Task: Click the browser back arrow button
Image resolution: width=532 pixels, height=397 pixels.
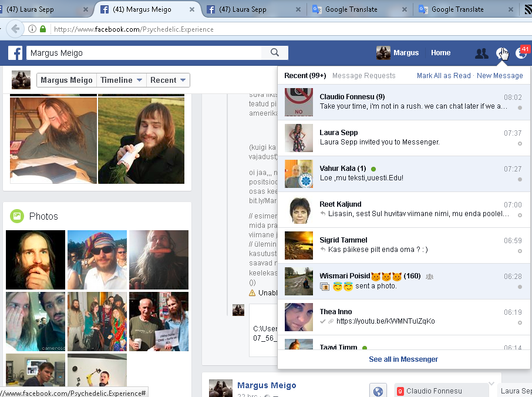Action: pos(15,29)
